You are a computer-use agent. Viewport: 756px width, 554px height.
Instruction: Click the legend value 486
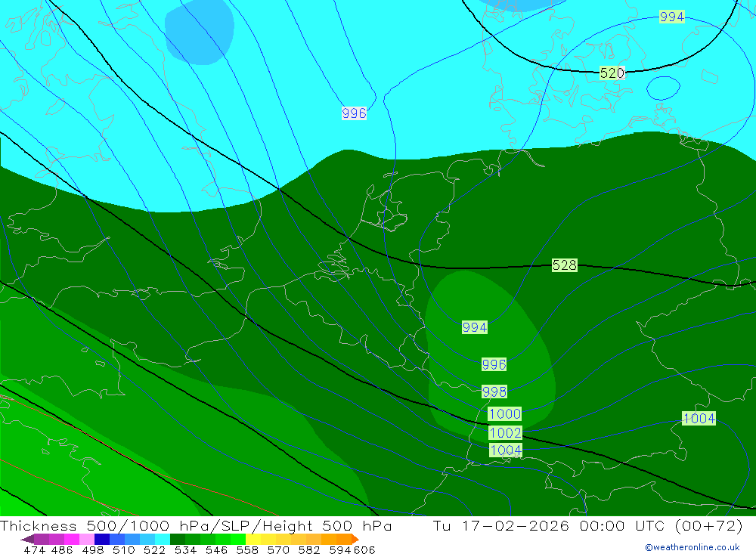pos(62,549)
